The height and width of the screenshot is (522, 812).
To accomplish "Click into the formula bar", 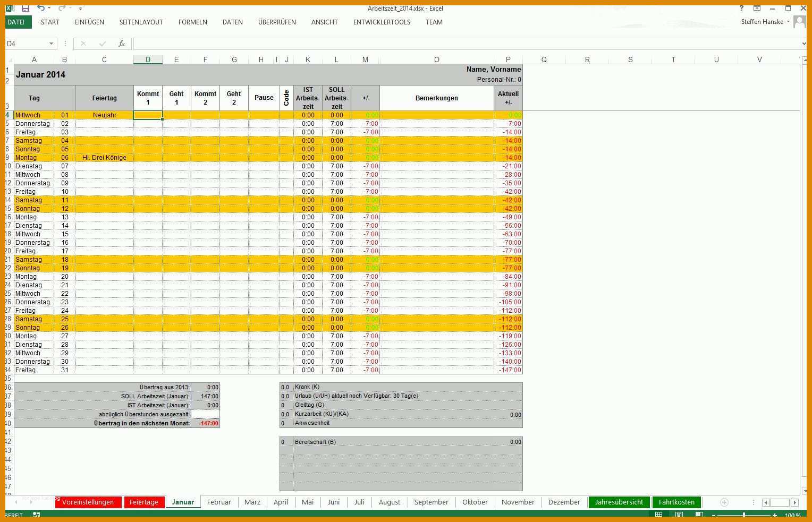I will point(467,44).
